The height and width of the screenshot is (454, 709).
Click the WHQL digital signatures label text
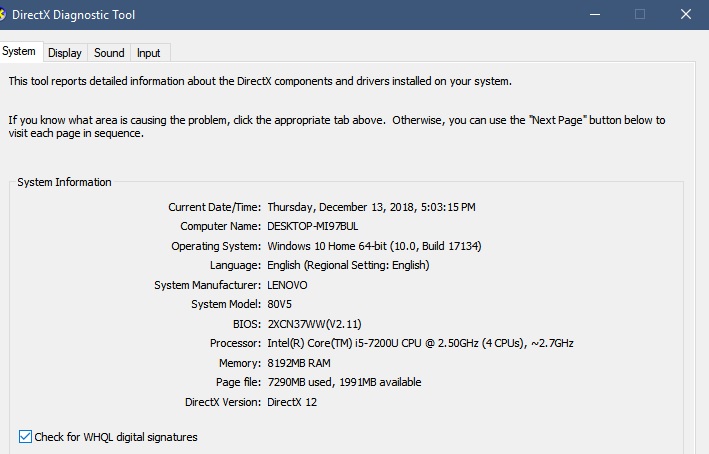[x=116, y=437]
